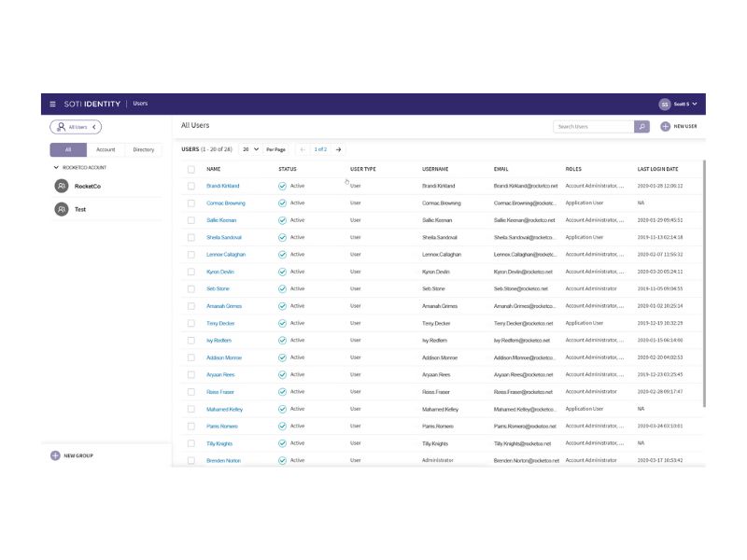Screen dimensions: 747x560
Task: Open Terry Decker user link
Action: click(220, 323)
